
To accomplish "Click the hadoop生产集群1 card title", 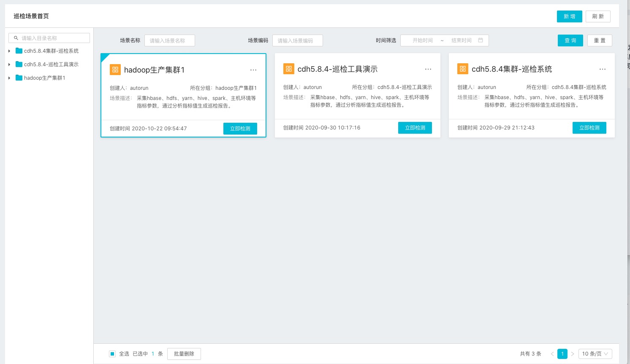I will pyautogui.click(x=155, y=70).
